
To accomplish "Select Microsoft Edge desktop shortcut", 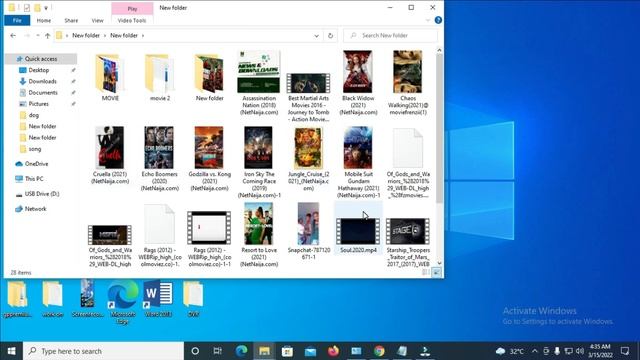I will (x=122, y=301).
